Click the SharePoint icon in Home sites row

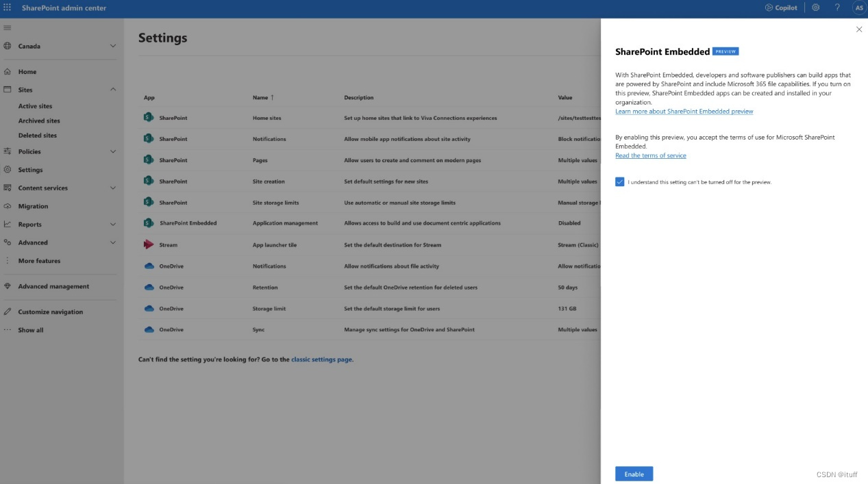coord(149,118)
